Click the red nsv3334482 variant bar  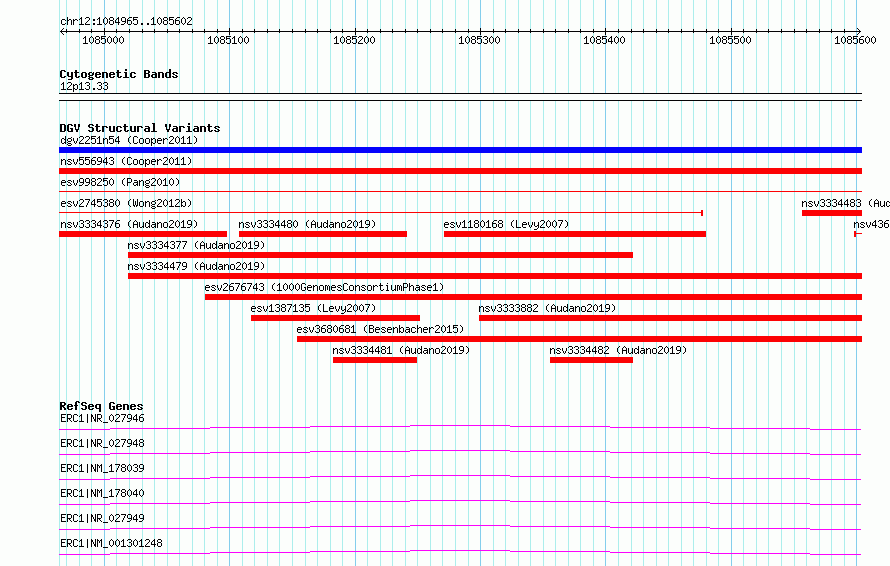(x=591, y=360)
